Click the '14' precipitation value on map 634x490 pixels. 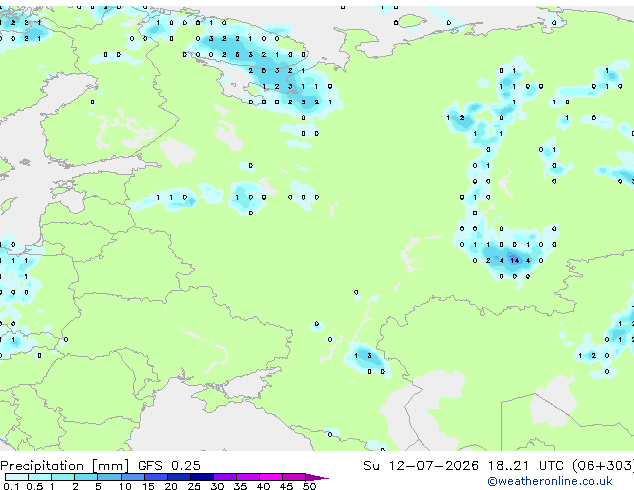[x=514, y=261]
